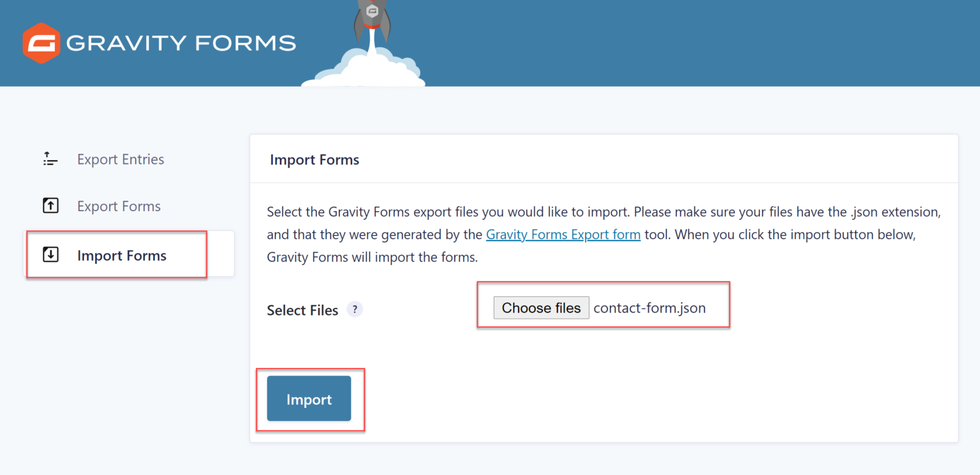
Task: Select the Export Entries navigation item
Action: 120,159
